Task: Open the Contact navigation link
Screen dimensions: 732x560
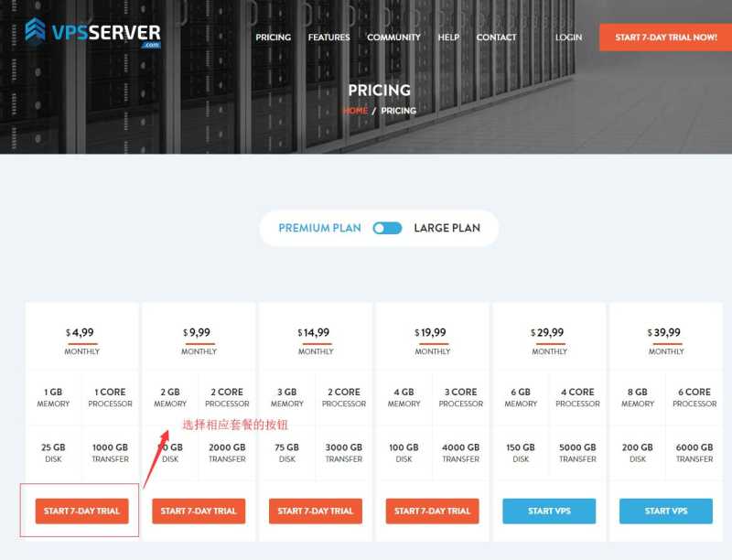Action: click(x=496, y=38)
